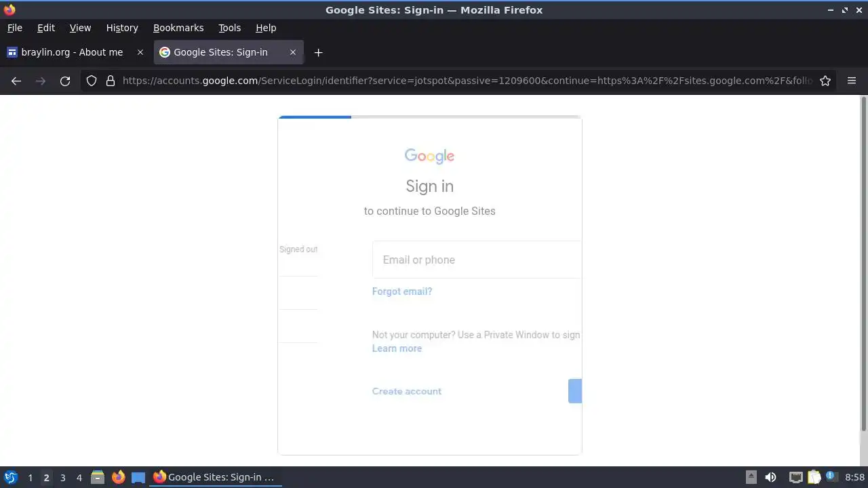Viewport: 868px width, 488px height.
Task: Switch to workspace 1
Action: [30, 478]
